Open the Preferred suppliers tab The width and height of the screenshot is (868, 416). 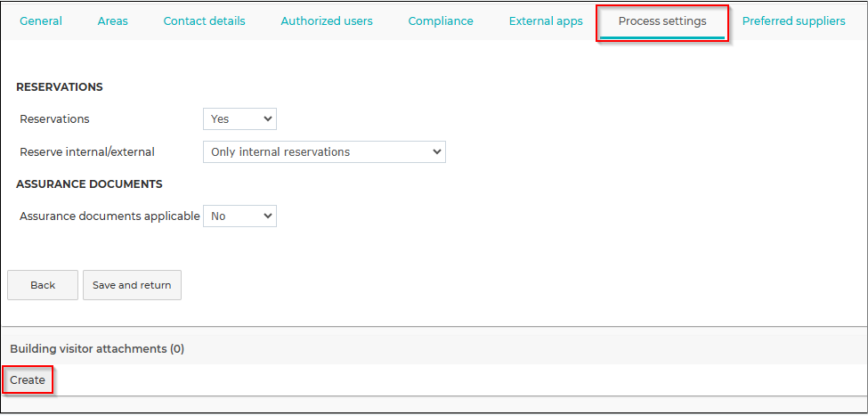click(794, 21)
